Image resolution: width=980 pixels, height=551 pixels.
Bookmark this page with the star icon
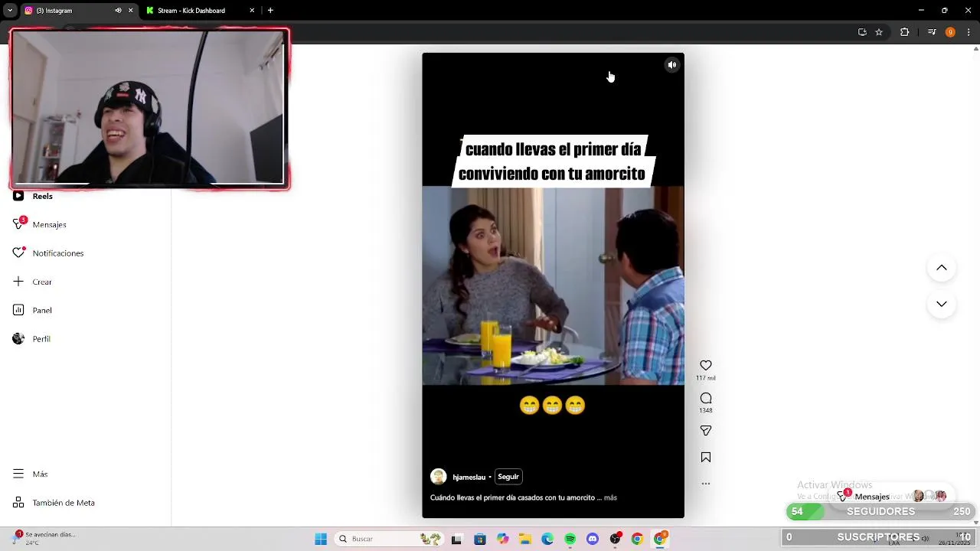tap(879, 32)
